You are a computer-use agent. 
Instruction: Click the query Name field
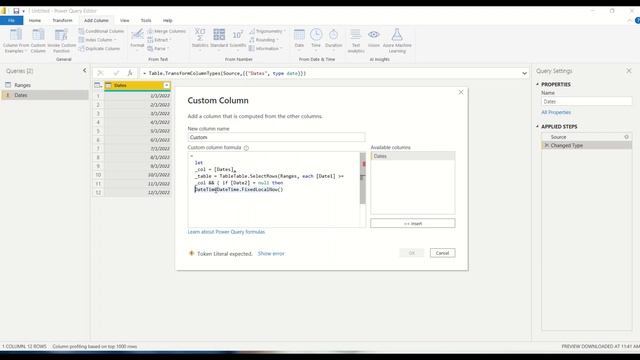587,102
